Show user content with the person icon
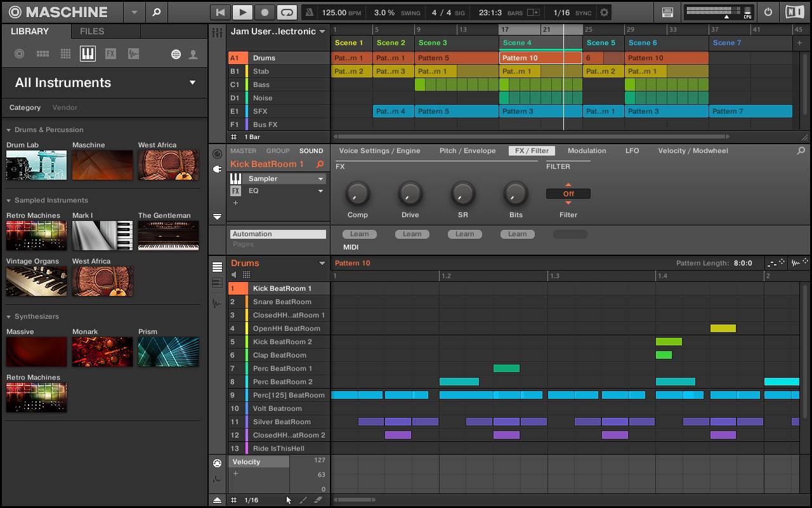Image resolution: width=812 pixels, height=508 pixels. (193, 55)
